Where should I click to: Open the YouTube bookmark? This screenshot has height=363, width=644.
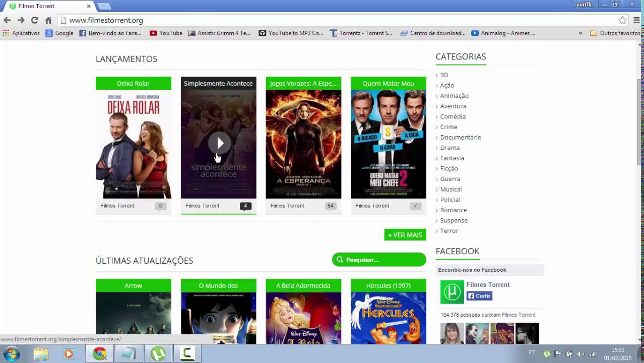click(166, 33)
